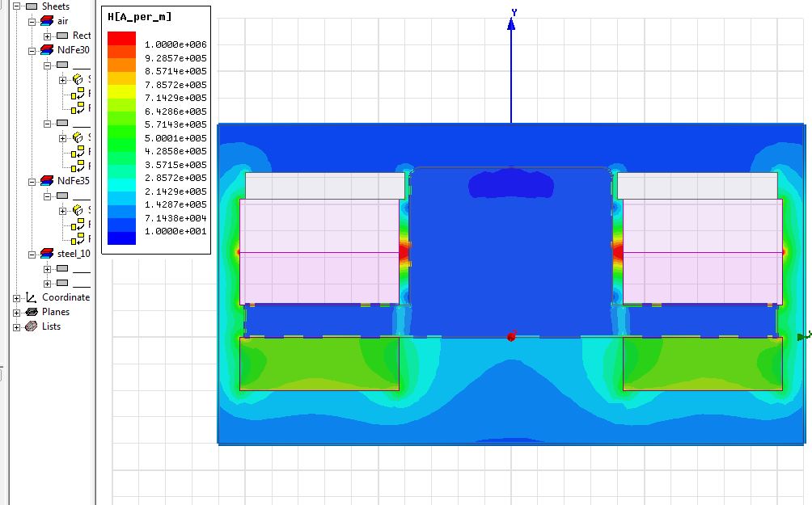Click last operation icon under the NdFe35 sheet
The height and width of the screenshot is (505, 812).
coord(78,239)
